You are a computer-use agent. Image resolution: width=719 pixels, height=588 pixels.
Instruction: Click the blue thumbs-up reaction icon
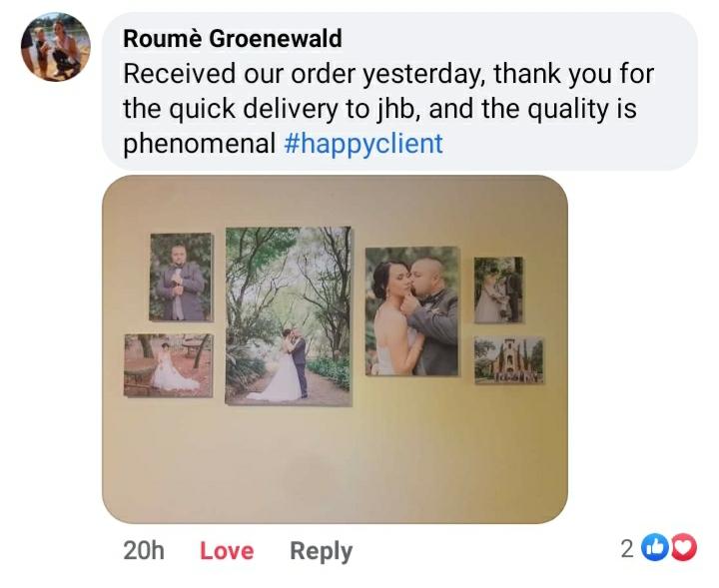[655, 548]
